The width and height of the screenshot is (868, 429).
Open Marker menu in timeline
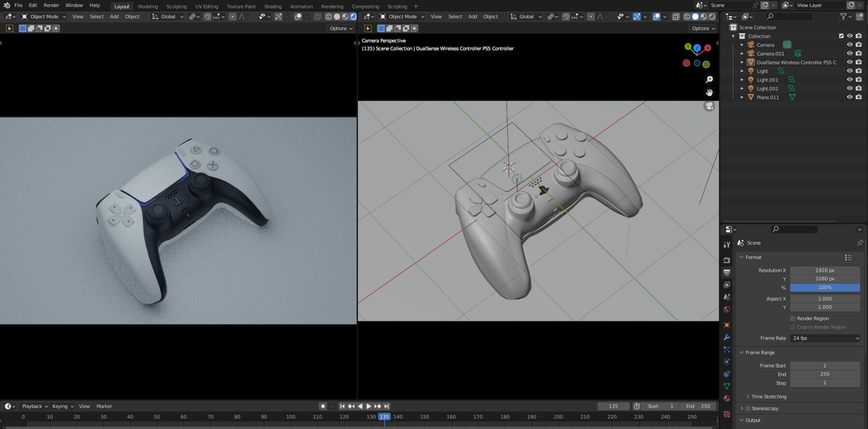pyautogui.click(x=104, y=406)
